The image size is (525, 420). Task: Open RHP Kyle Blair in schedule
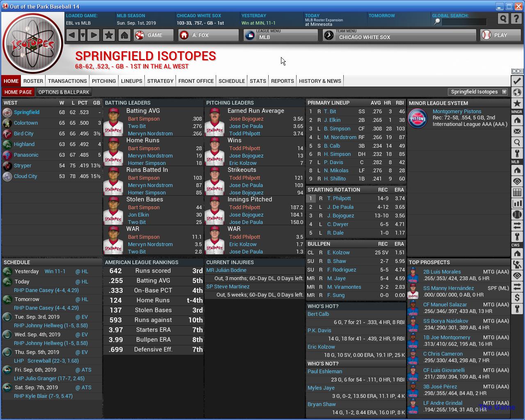click(x=43, y=396)
